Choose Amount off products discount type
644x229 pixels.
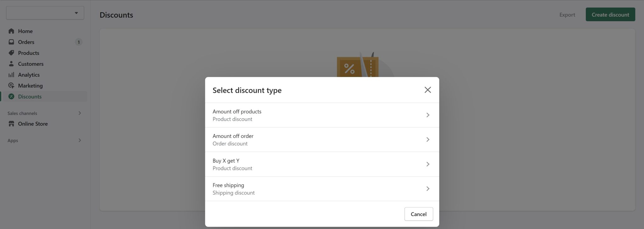[x=322, y=115]
